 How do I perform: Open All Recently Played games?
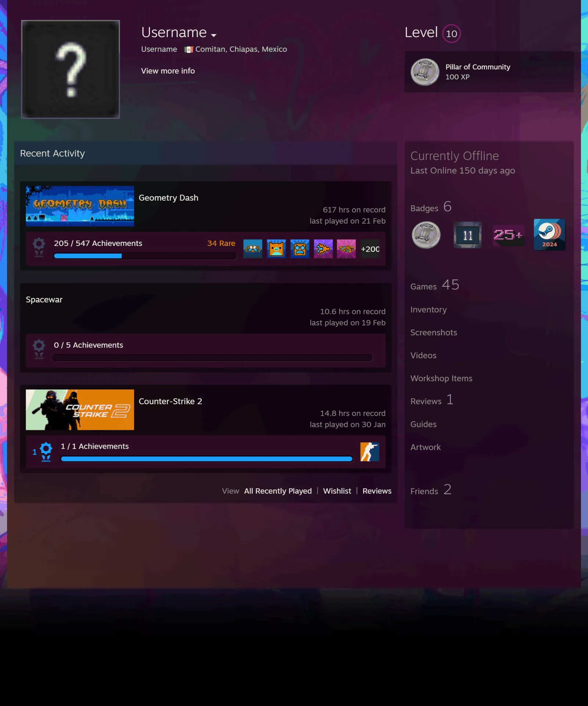coord(278,491)
